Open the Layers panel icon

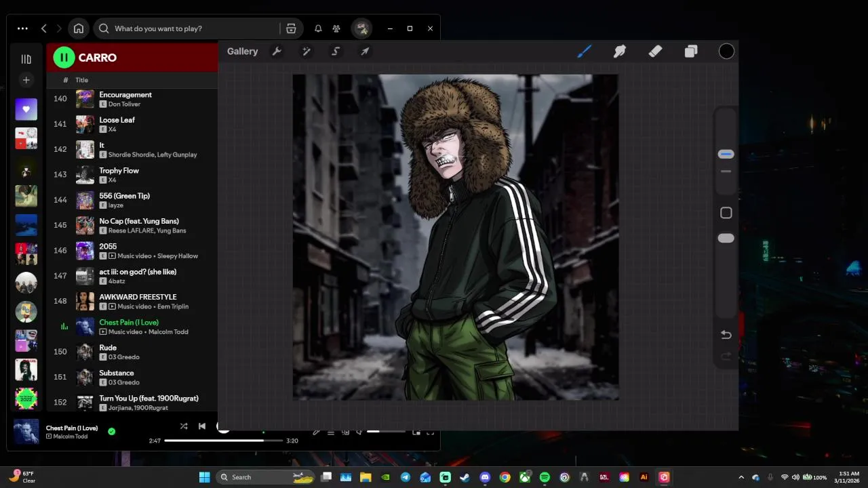point(691,52)
